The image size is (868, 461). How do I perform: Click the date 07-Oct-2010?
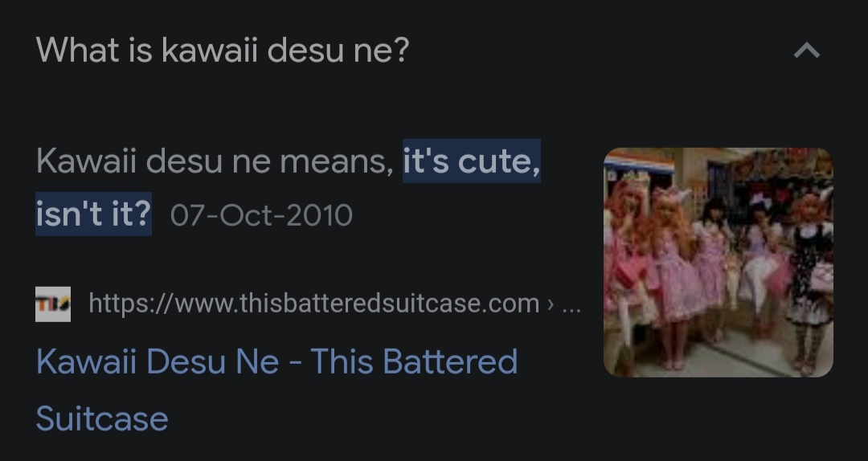click(x=261, y=215)
